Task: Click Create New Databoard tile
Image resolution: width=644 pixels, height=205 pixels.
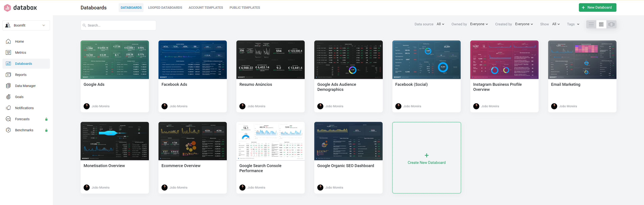Action: (x=426, y=158)
